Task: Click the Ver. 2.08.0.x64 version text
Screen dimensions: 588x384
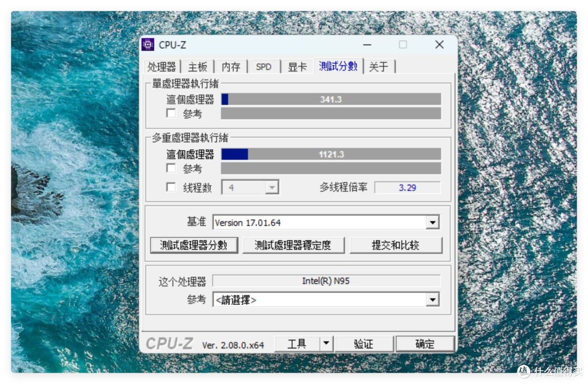Action: point(233,345)
